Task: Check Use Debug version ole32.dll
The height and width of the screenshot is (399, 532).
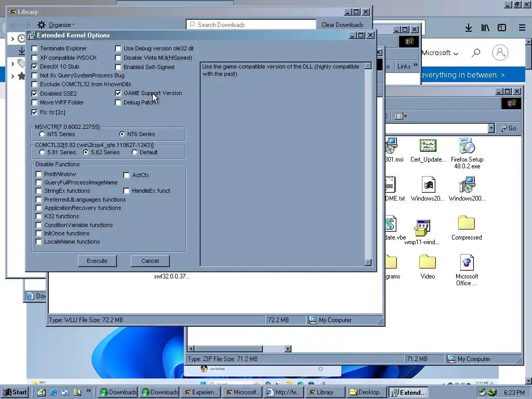Action: point(118,48)
